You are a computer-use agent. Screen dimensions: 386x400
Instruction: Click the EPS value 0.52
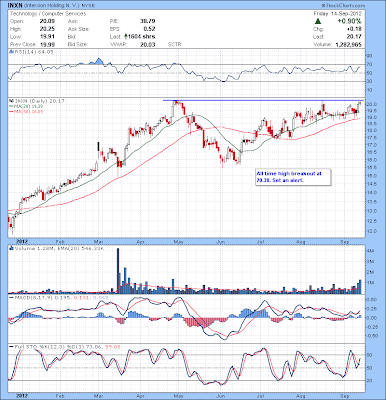point(149,29)
